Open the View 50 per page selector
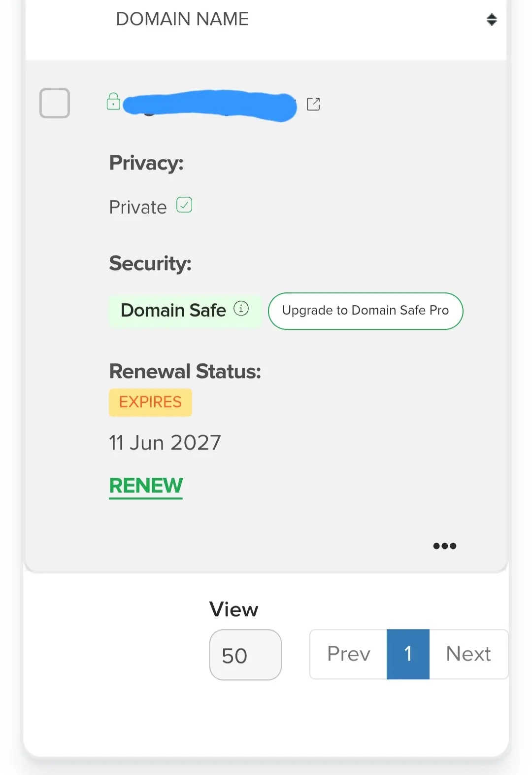The width and height of the screenshot is (532, 775). [x=245, y=655]
